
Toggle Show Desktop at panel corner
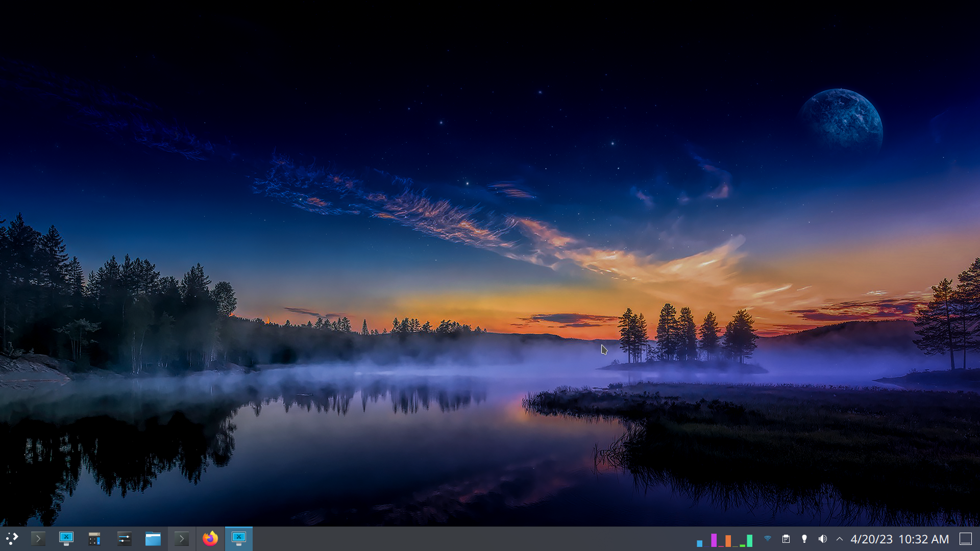(x=966, y=539)
